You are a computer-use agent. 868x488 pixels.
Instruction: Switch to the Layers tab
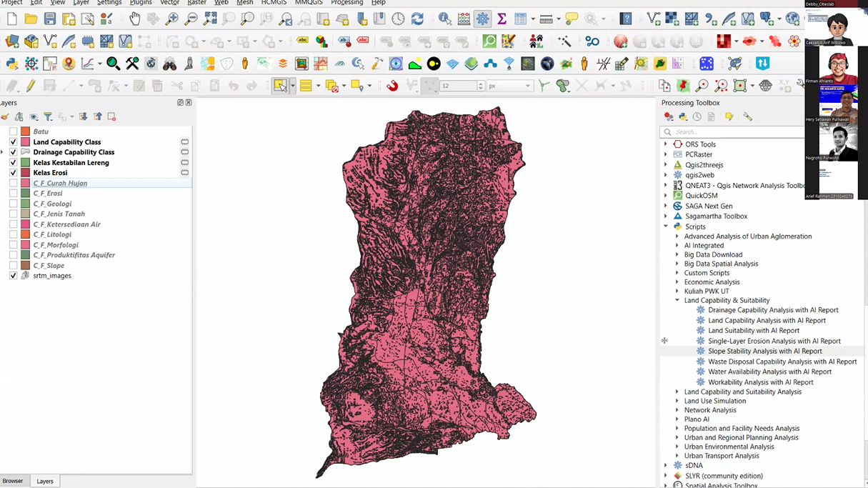(x=45, y=481)
